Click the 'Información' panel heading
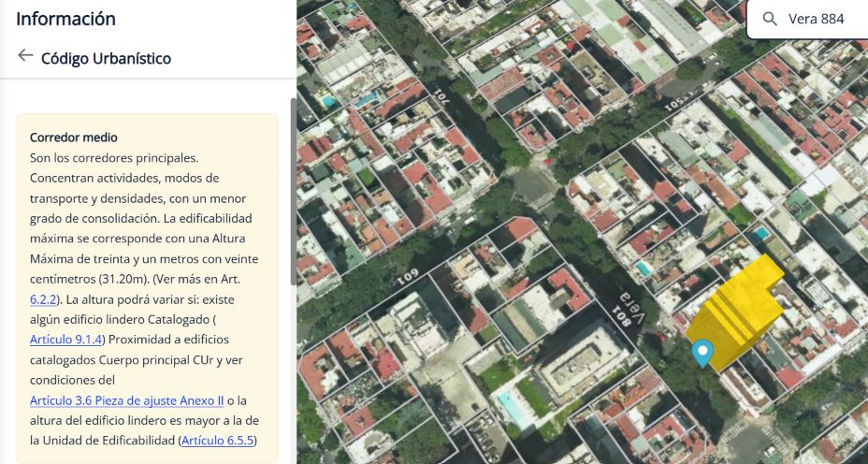This screenshot has height=464, width=868. coord(65,19)
